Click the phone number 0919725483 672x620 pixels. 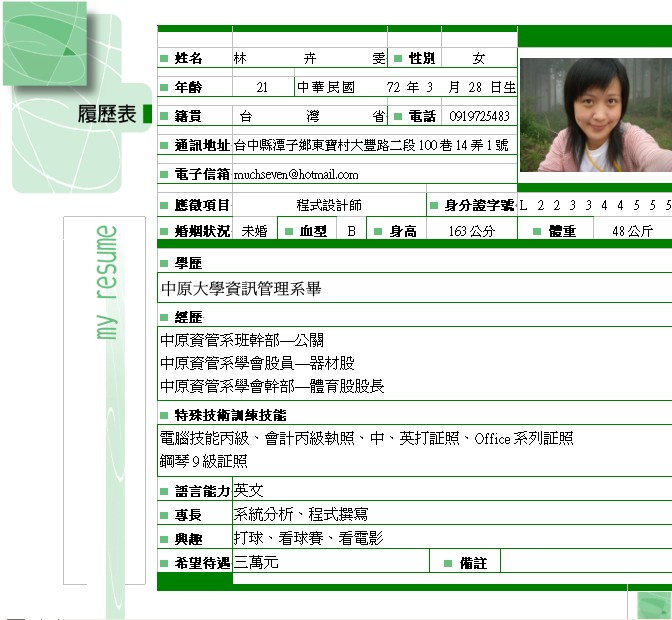tap(479, 116)
